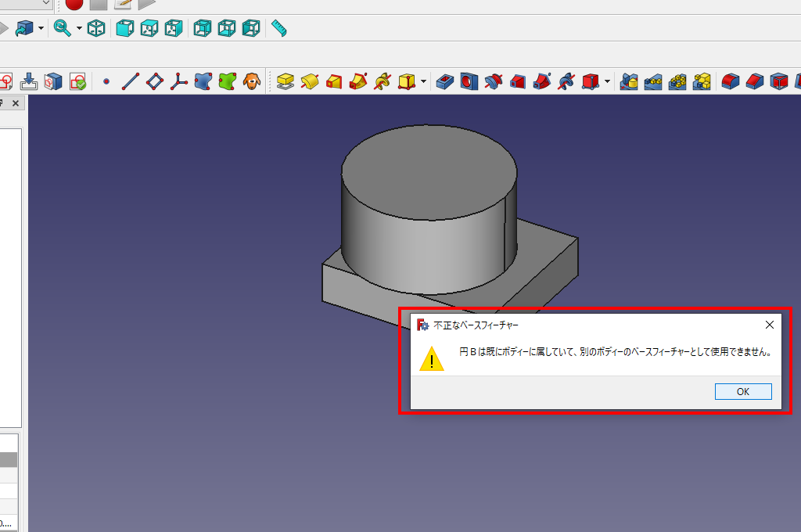801x532 pixels.
Task: Select the Subtractive helix tool
Action: (x=566, y=81)
